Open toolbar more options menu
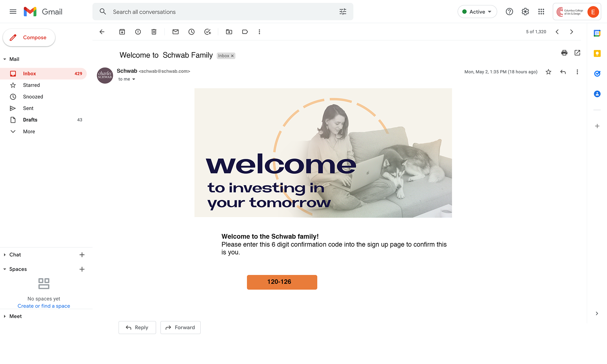This screenshot has height=364, width=607. pos(259,32)
